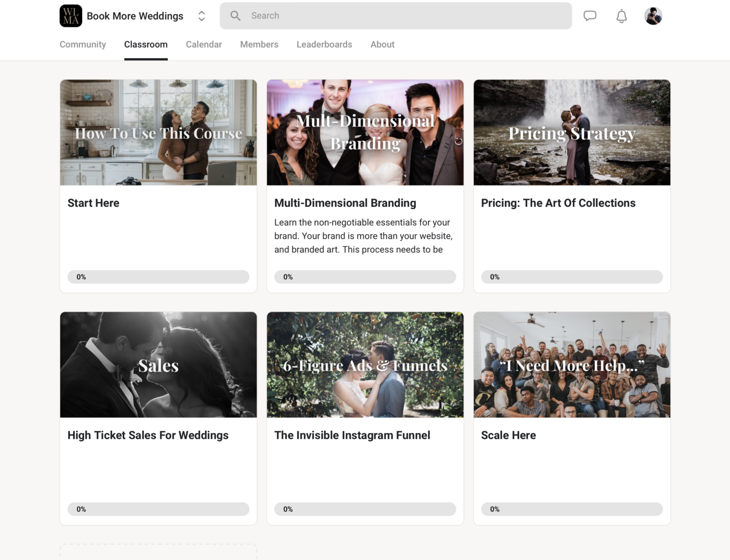This screenshot has height=560, width=730.
Task: Open the Calendar tab
Action: [x=204, y=45]
